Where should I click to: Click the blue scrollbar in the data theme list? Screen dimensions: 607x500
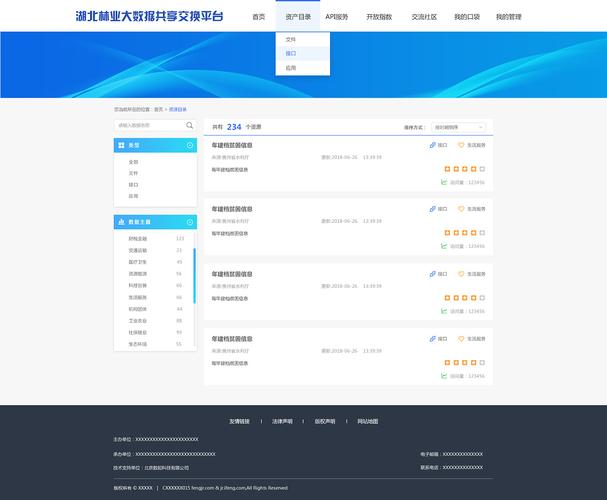tap(194, 276)
